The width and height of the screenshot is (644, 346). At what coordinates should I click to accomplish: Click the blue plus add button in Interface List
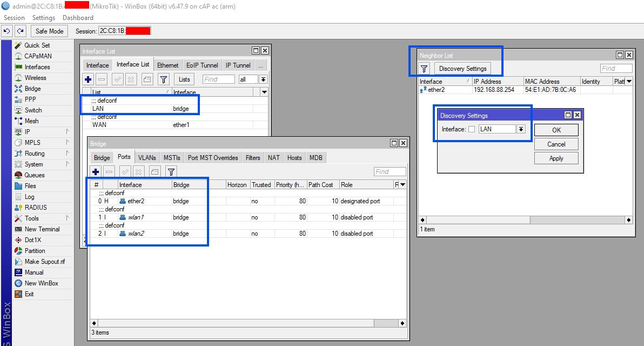tap(88, 79)
